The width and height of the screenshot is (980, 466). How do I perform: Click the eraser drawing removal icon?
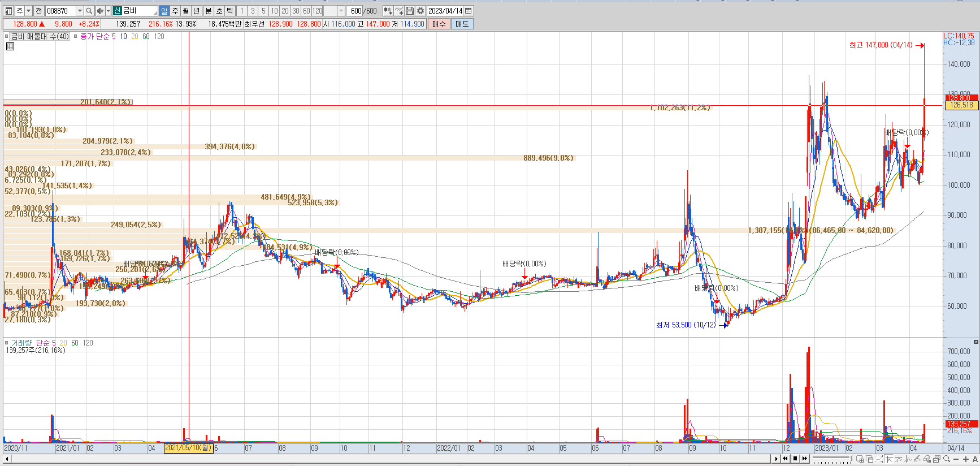click(927, 459)
